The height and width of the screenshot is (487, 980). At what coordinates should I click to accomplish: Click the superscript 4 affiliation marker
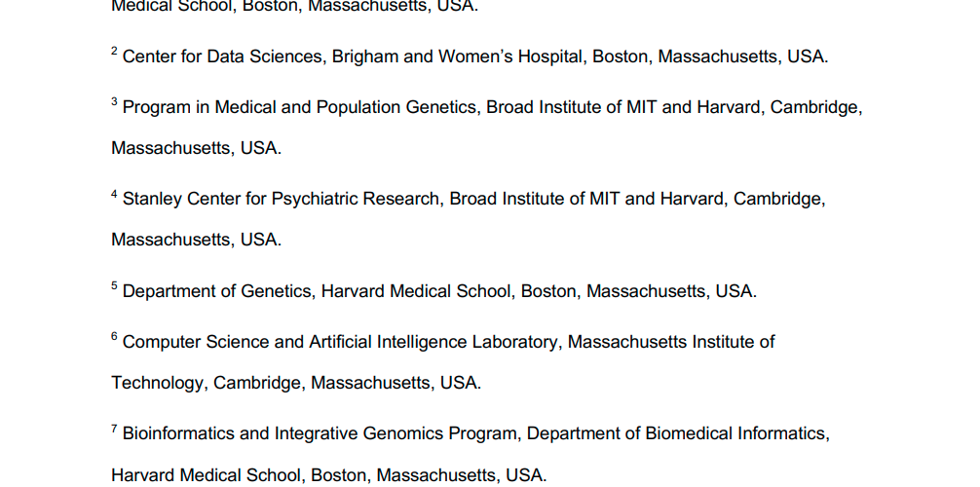(x=114, y=194)
